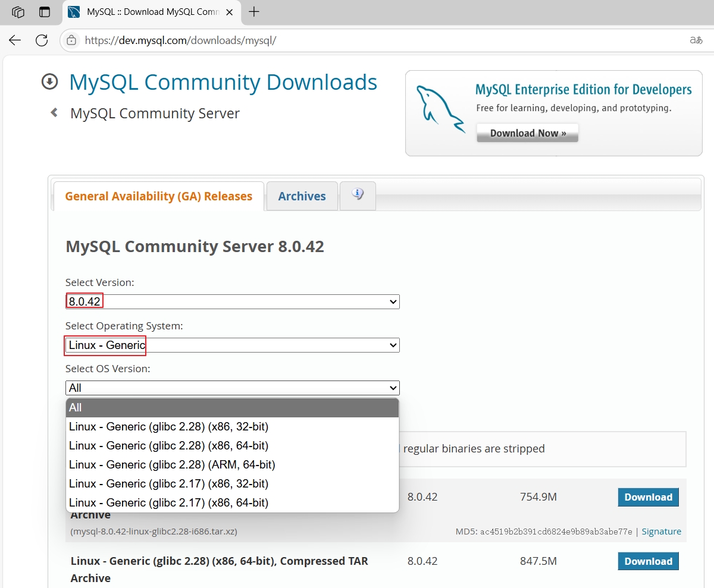Reload the current page
The height and width of the screenshot is (588, 714).
click(x=42, y=40)
